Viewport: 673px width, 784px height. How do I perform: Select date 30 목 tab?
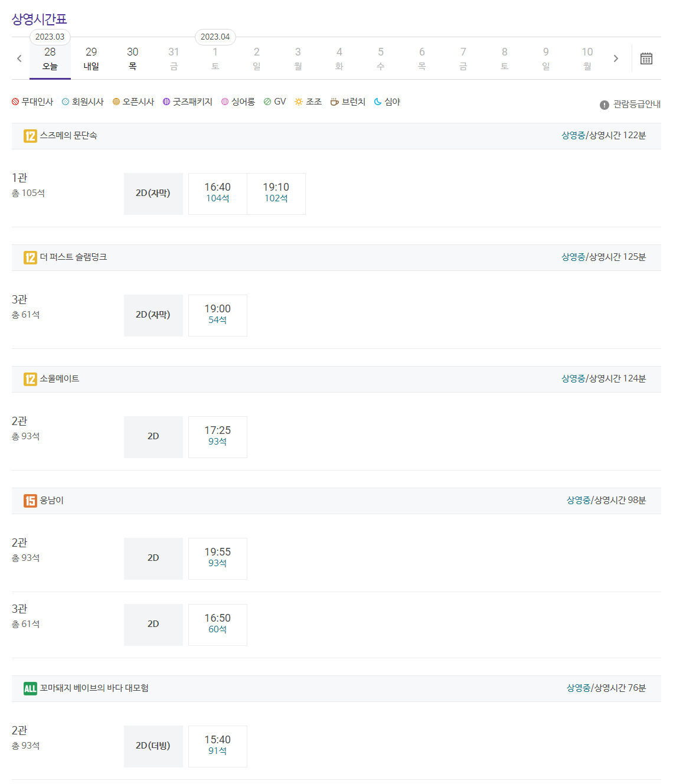[133, 58]
